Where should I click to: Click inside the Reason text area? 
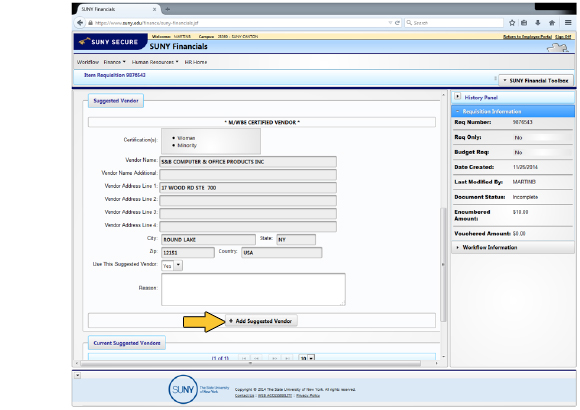253,289
